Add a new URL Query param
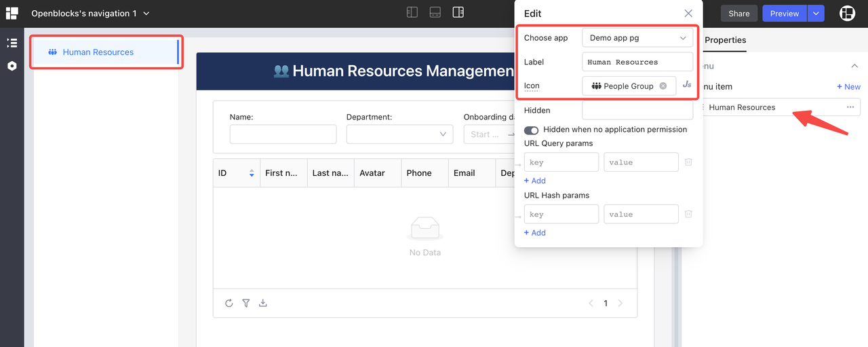Screen dimensions: 868x347 coord(534,181)
